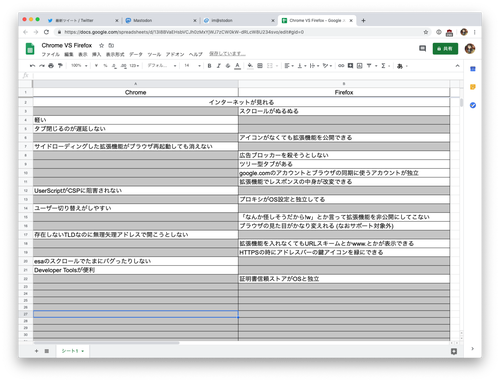500x382 pixels.
Task: Open the 編集 menu
Action: point(69,54)
